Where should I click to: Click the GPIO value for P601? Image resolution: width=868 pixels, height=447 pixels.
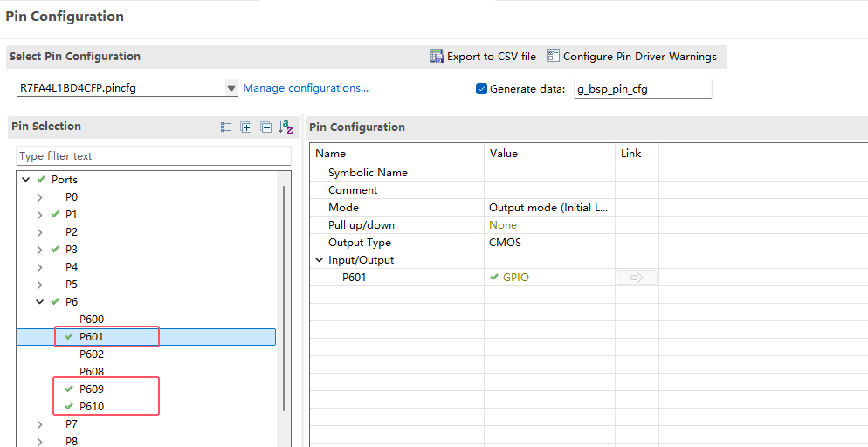(515, 278)
